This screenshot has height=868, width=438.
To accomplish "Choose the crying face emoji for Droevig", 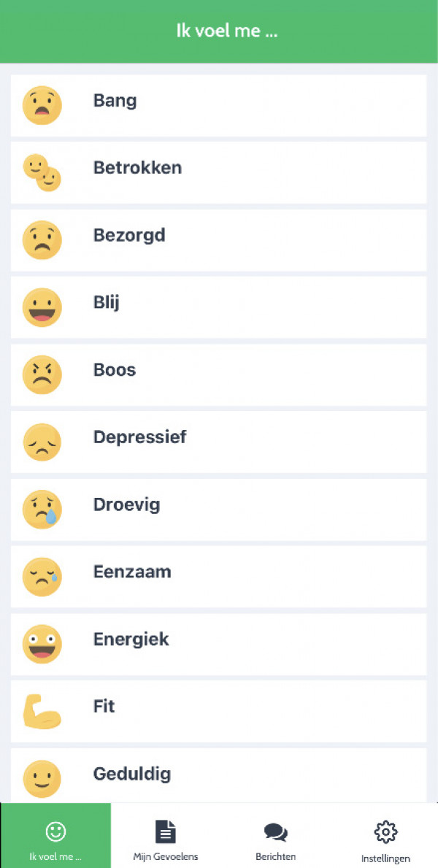I will (42, 510).
